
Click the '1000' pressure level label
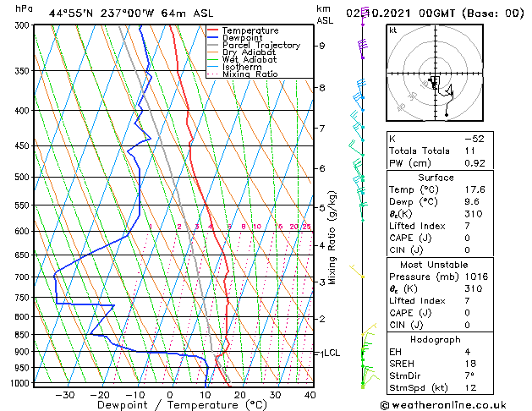(x=22, y=383)
